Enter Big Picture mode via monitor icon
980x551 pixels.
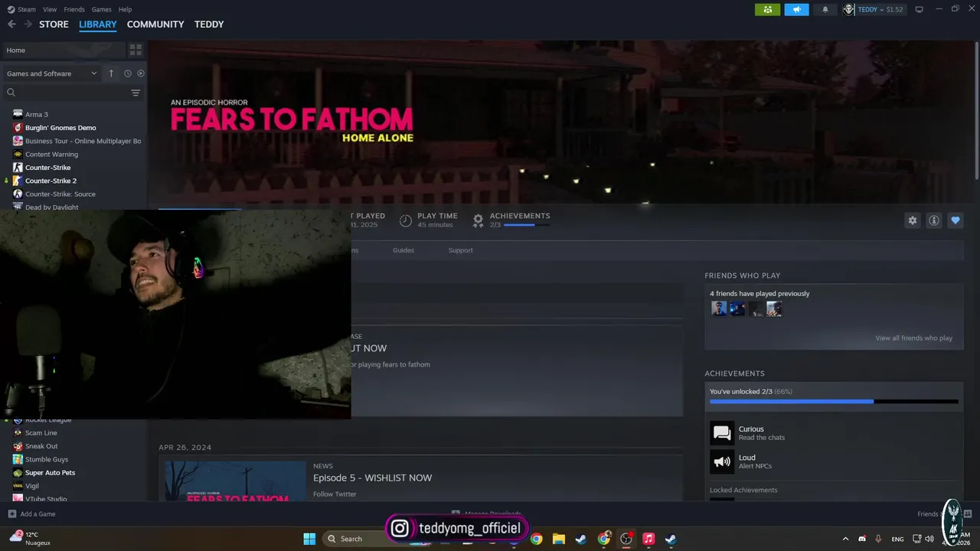click(x=919, y=9)
